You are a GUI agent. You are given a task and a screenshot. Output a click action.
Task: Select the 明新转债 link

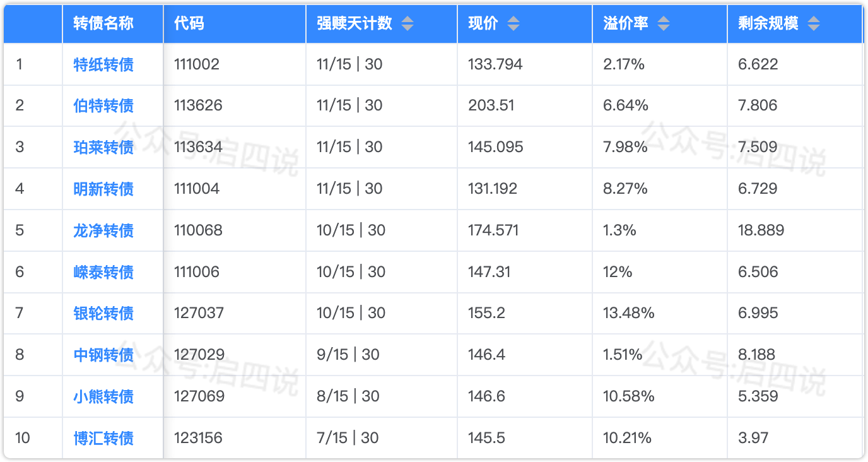[x=103, y=189]
